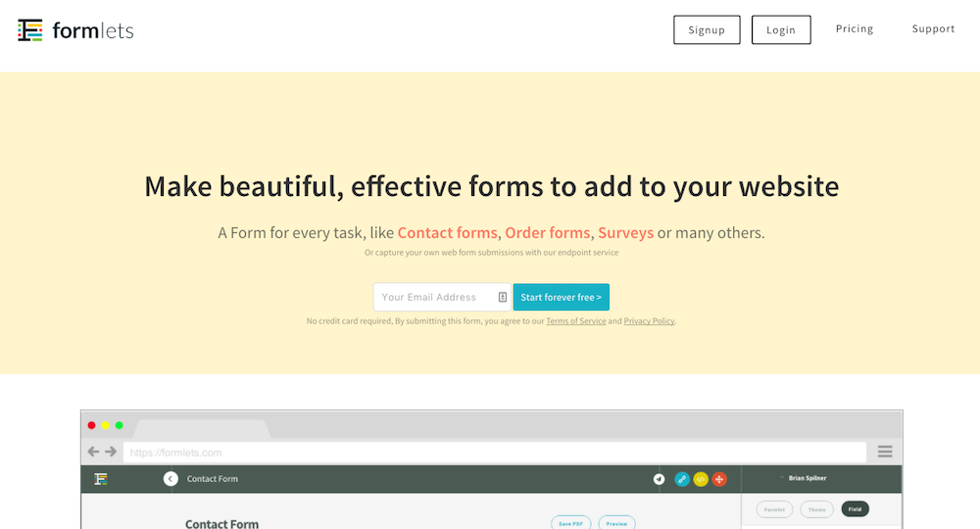Click the mock browser back arrow

tap(93, 452)
